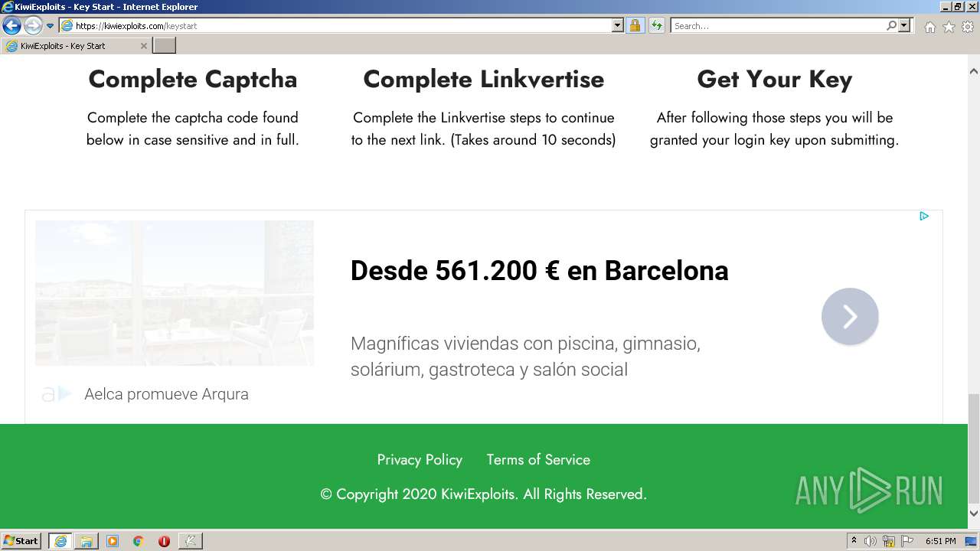Close the KiwiExploits tab
Viewport: 980px width, 551px height.
coord(143,46)
